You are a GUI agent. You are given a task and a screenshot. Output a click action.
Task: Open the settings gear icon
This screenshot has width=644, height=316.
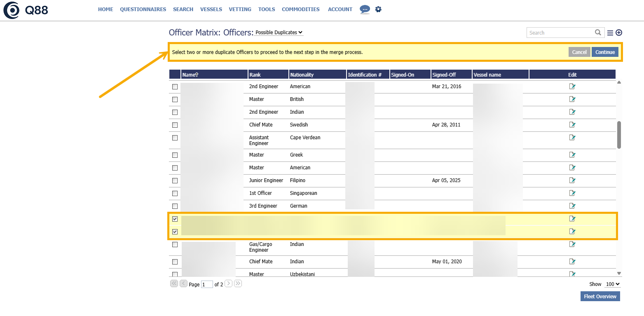click(x=378, y=9)
